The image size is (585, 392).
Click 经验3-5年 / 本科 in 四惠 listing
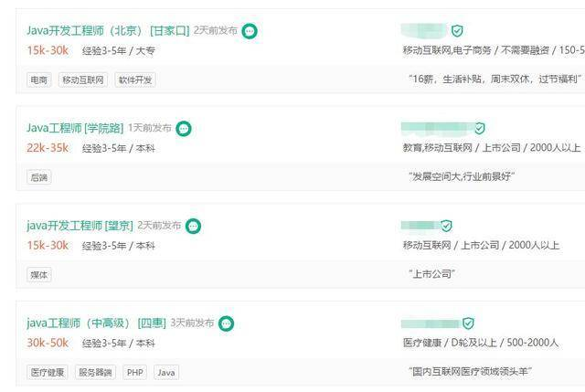tap(118, 344)
